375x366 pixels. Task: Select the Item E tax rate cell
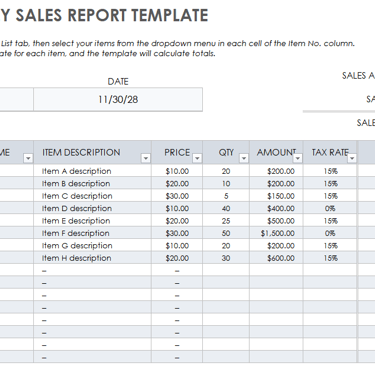tap(330, 221)
